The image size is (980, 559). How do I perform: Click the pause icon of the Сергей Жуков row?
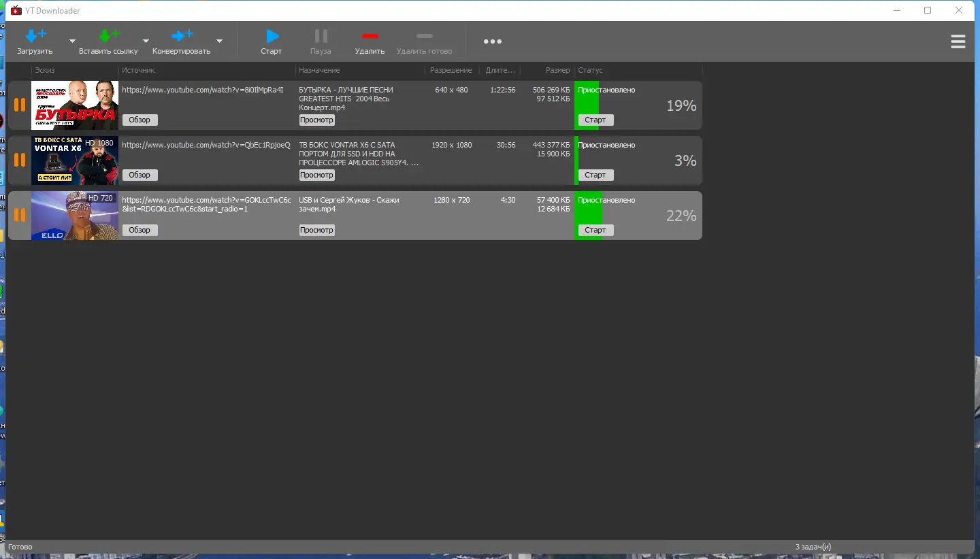[20, 215]
